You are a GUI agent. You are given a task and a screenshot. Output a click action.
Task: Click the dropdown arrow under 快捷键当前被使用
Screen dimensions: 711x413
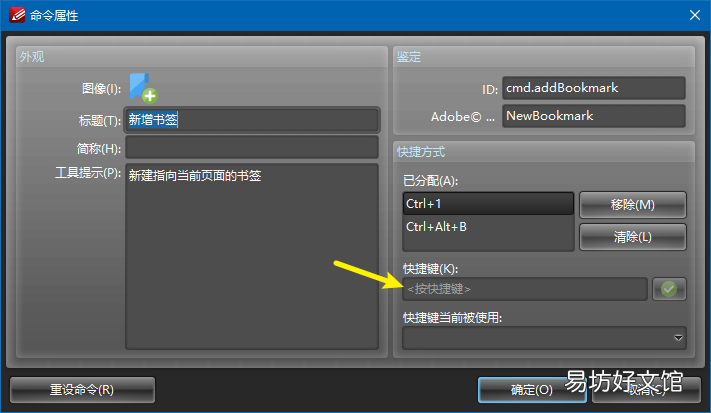(678, 338)
